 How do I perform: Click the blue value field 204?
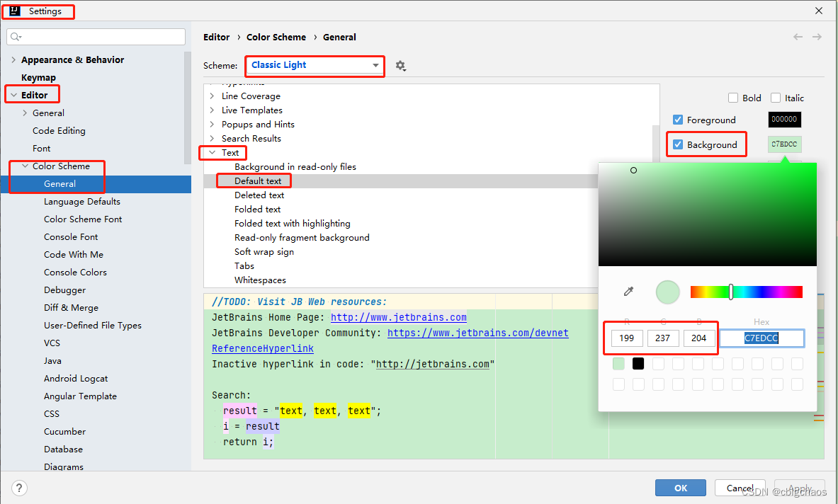[698, 338]
